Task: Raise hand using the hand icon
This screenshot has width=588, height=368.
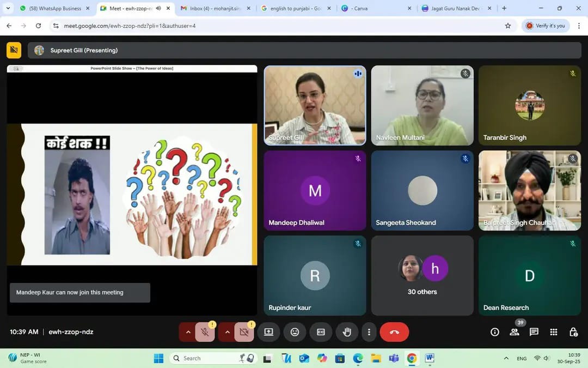Action: pos(347,332)
